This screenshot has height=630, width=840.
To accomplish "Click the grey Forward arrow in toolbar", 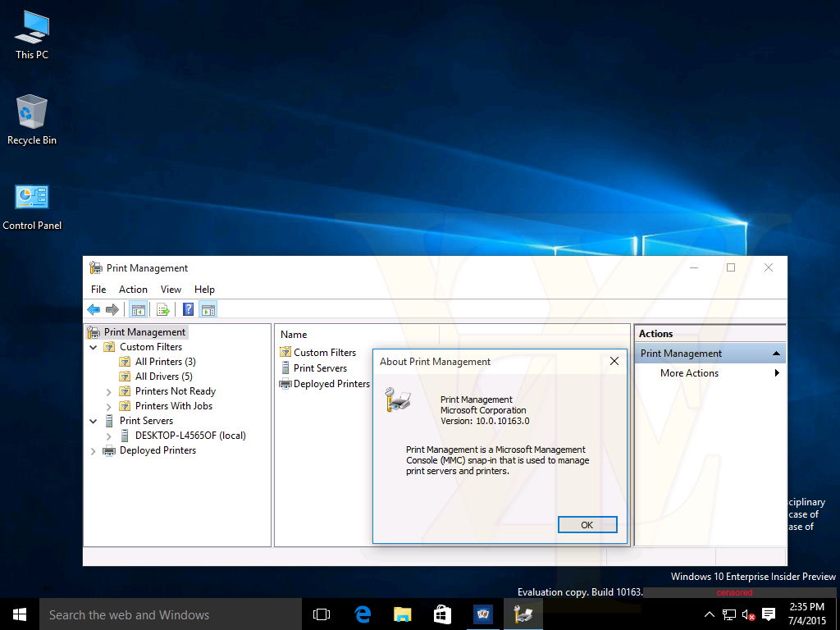I will point(112,309).
